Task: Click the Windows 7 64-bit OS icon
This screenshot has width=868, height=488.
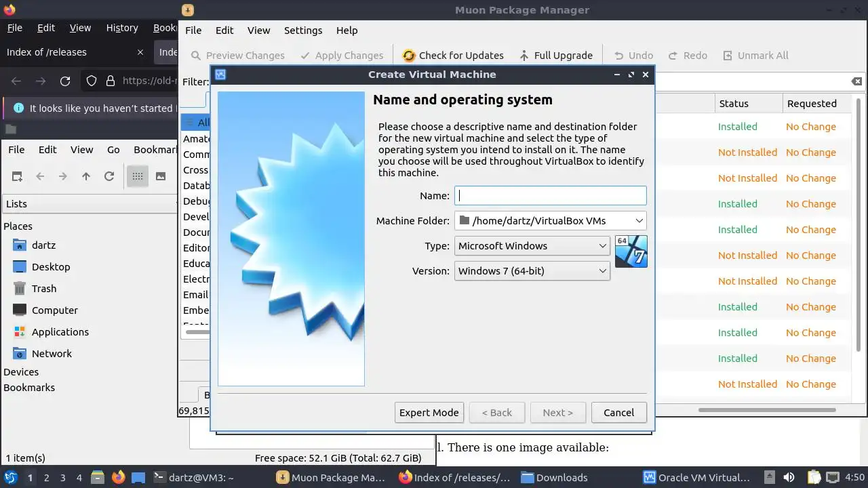Action: pos(631,251)
